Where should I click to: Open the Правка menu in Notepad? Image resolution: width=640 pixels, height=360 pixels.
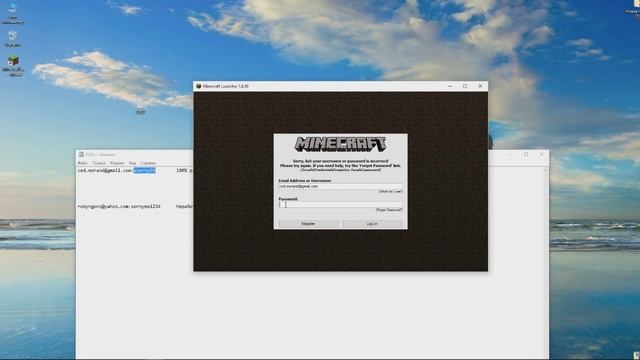point(99,163)
